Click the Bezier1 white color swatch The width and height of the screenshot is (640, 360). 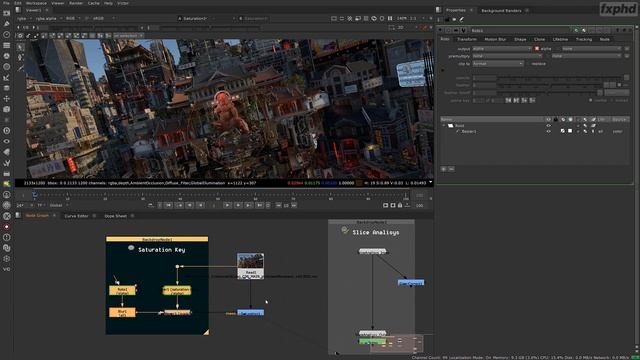(x=570, y=131)
